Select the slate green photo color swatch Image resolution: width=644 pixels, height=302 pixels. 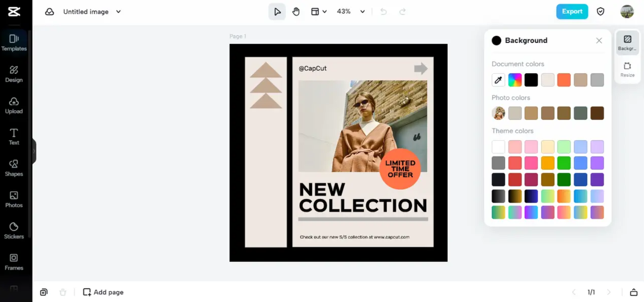point(580,113)
